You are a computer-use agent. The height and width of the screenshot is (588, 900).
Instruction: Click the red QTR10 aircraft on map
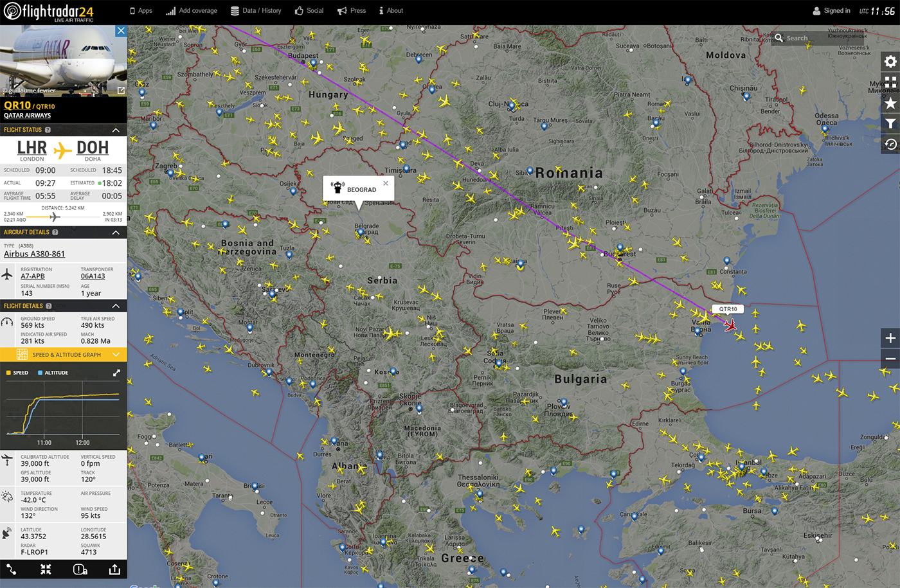pos(730,325)
